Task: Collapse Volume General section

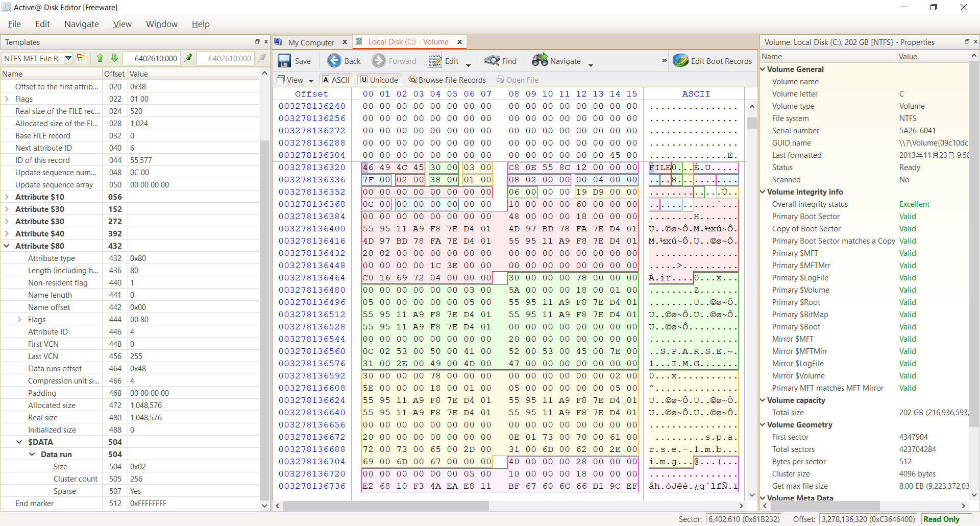Action: pos(763,69)
